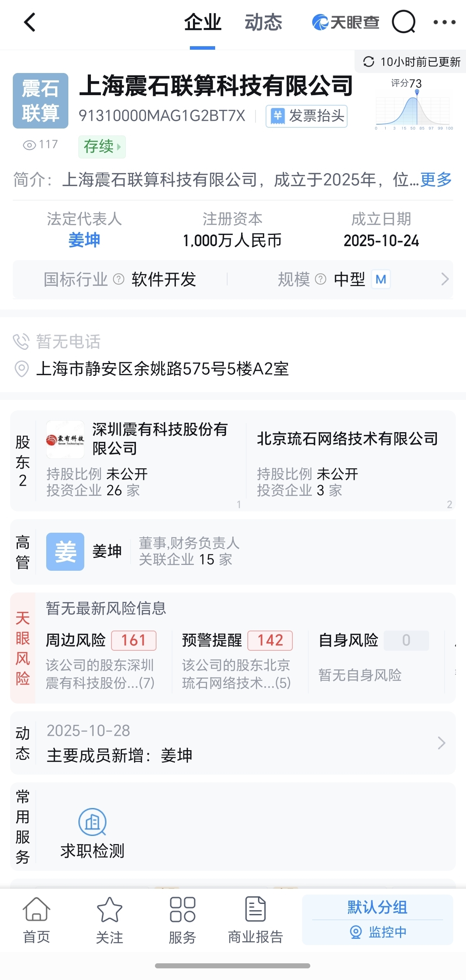Tap the 关注 star icon
This screenshot has height=980, width=466.
[x=110, y=909]
